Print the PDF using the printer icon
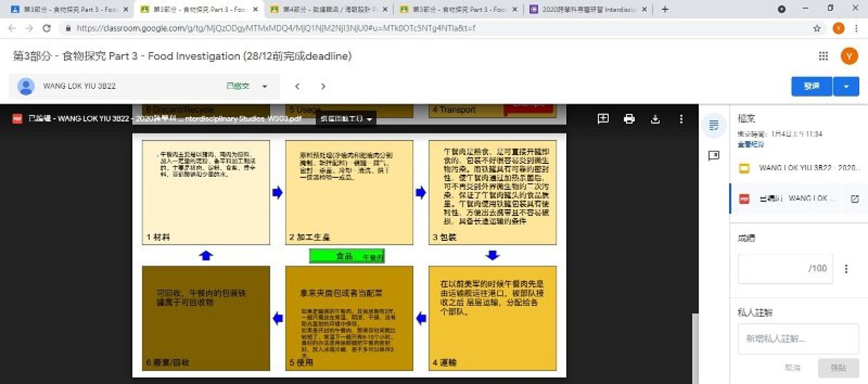The image size is (868, 384). click(x=629, y=119)
